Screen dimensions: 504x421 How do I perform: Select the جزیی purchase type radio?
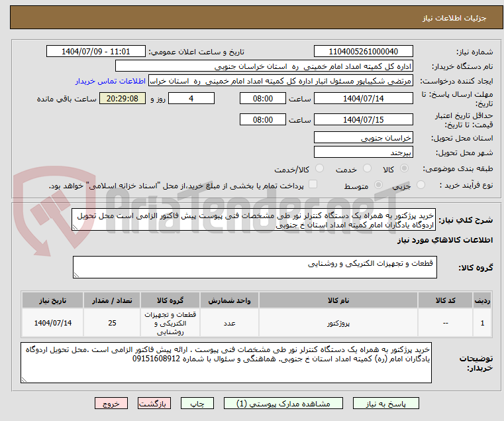421,185
